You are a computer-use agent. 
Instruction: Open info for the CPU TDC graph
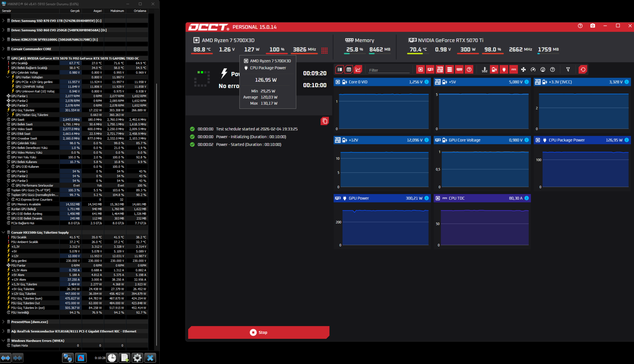(x=526, y=198)
